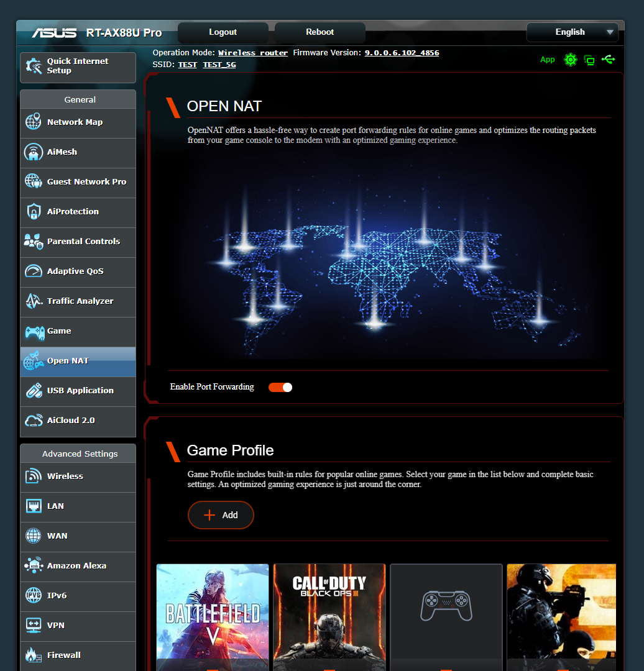This screenshot has height=671, width=644.
Task: Open Quick Internet Setup
Action: (78, 67)
